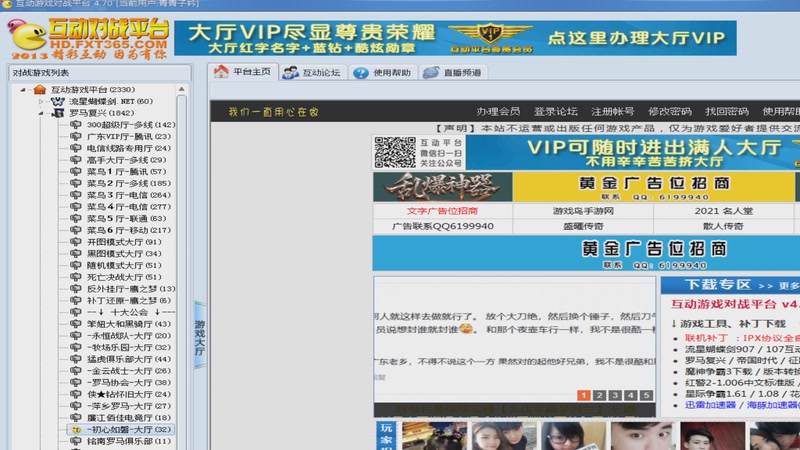This screenshot has height=450, width=800.
Task: Select 随机模式大厅 (51) hall
Action: (124, 265)
